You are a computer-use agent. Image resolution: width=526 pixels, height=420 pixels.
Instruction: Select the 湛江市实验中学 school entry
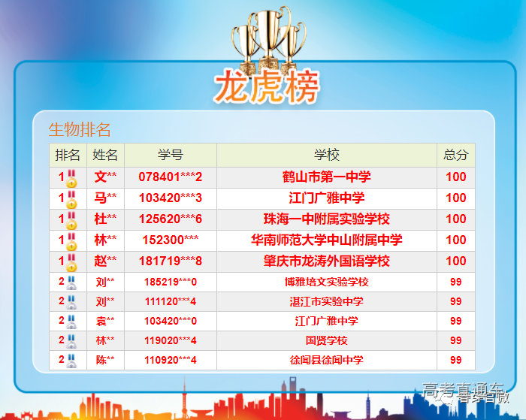tap(326, 302)
